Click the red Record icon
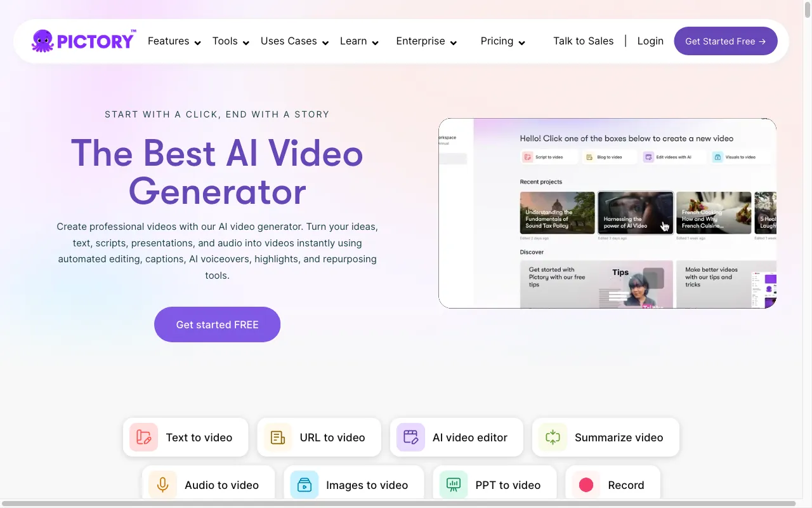The height and width of the screenshot is (508, 812). click(586, 485)
